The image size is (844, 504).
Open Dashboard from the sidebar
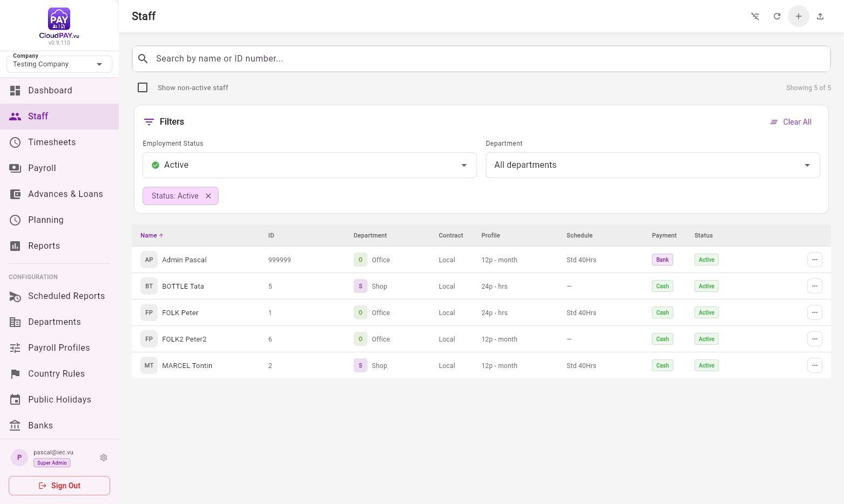pyautogui.click(x=59, y=90)
